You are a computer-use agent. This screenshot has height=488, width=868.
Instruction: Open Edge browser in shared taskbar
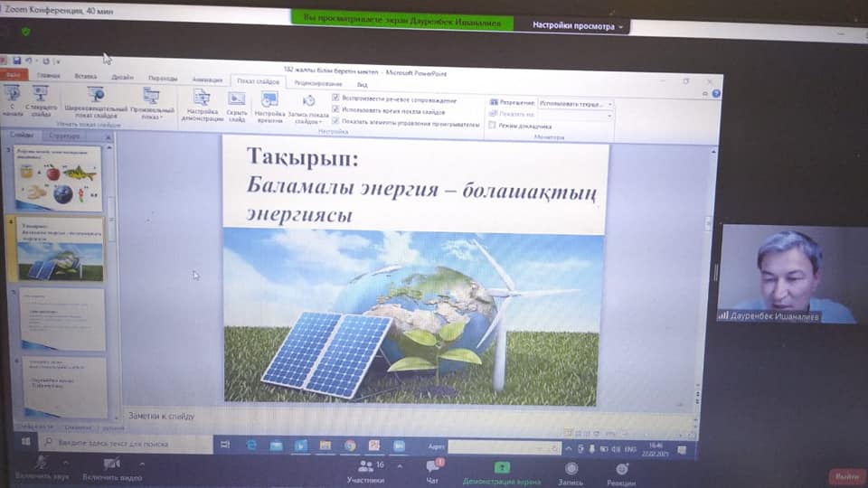click(x=251, y=445)
